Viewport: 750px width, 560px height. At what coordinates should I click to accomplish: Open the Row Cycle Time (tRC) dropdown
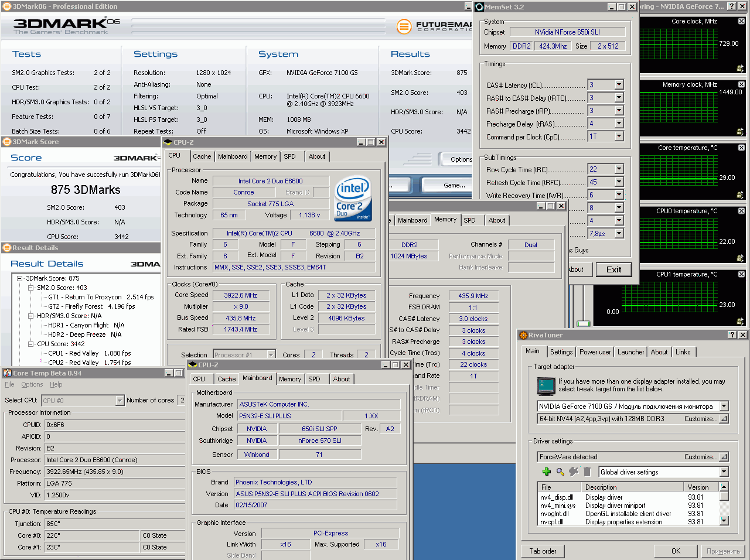(619, 169)
